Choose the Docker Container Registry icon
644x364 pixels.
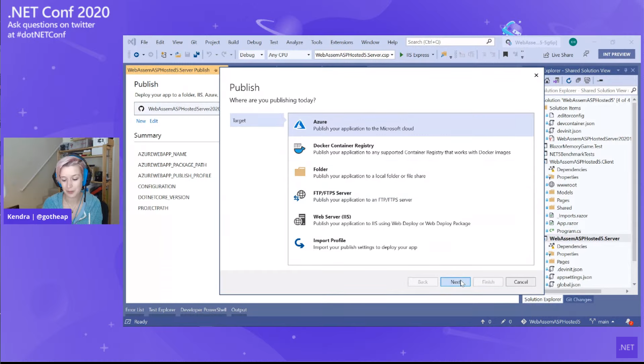300,149
